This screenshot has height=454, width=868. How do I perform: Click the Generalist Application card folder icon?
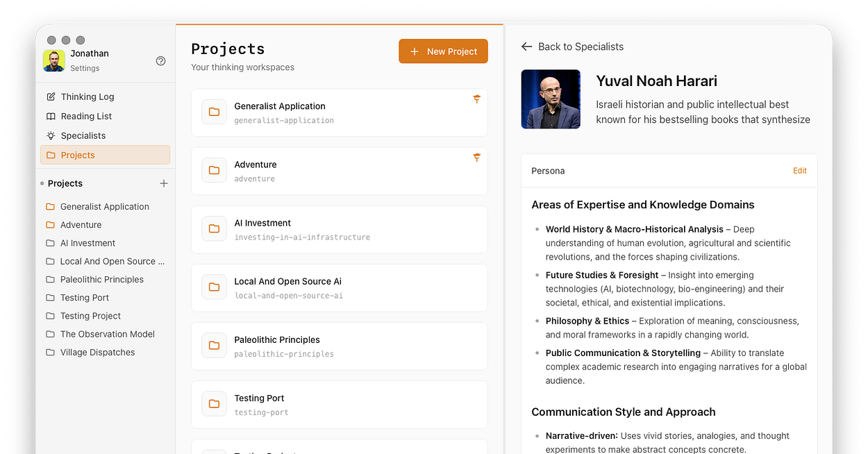[x=214, y=112]
